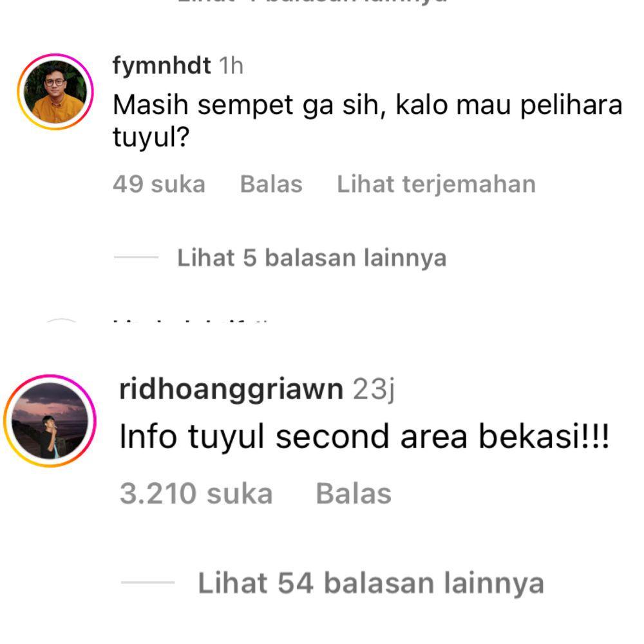This screenshot has width=644, height=644.
Task: Open ridhoanggriawn's profile picture story
Action: (50, 421)
